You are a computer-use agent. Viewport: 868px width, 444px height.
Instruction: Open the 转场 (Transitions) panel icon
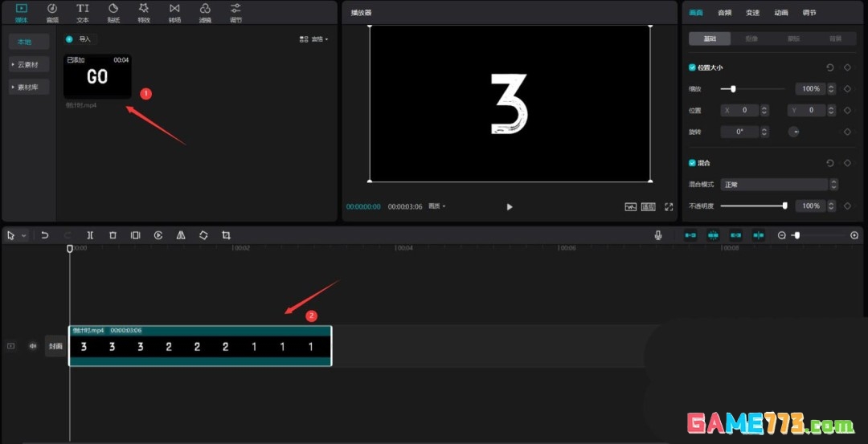[174, 12]
